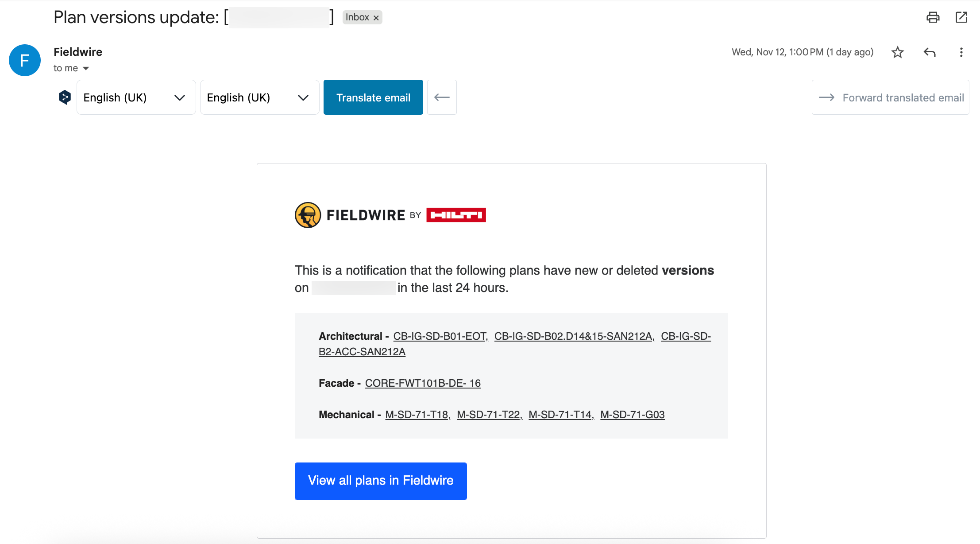Open plan link CB-IG-SD-B02.D14&15-SAN212A
980x544 pixels.
574,336
